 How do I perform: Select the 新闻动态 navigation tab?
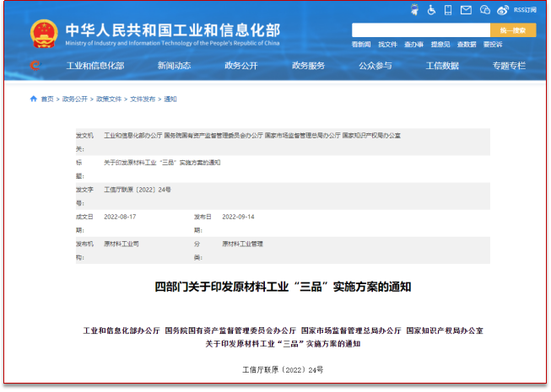coord(174,66)
